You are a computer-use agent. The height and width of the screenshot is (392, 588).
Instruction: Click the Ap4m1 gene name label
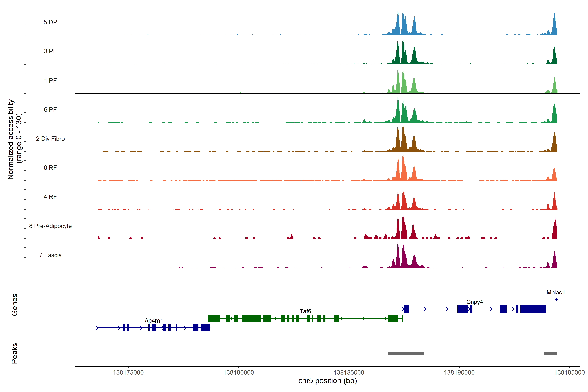[x=154, y=320]
